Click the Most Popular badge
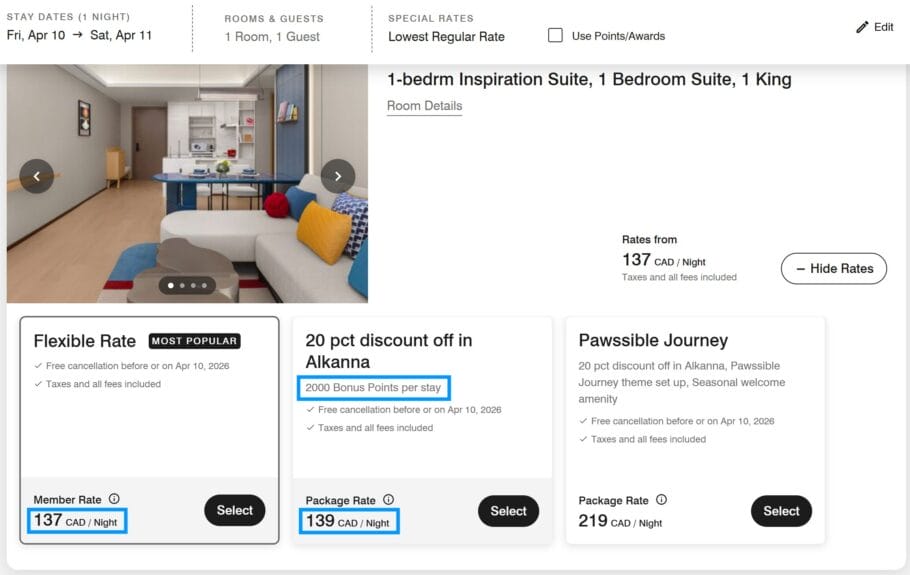910x575 pixels. coord(195,341)
